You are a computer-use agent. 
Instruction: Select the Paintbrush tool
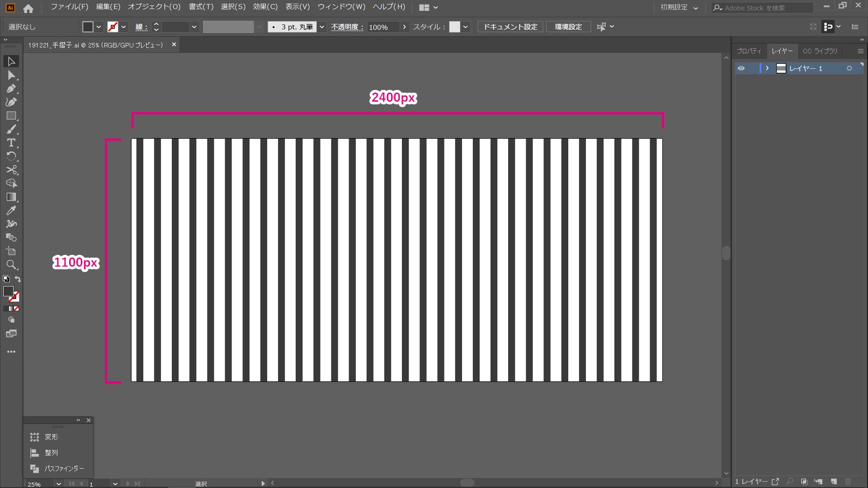(11, 129)
